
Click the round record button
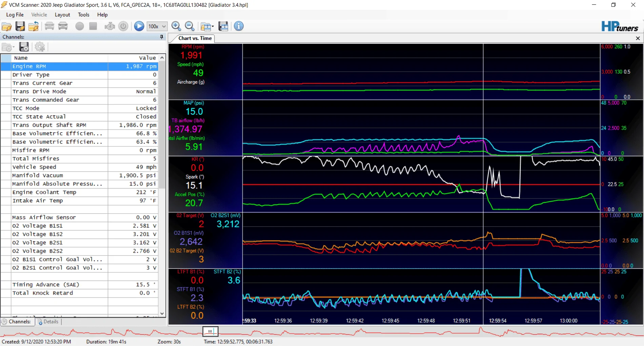80,26
